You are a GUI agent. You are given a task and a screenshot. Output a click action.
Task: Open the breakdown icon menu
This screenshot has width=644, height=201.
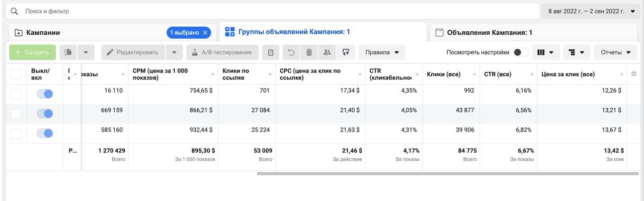pyautogui.click(x=577, y=52)
